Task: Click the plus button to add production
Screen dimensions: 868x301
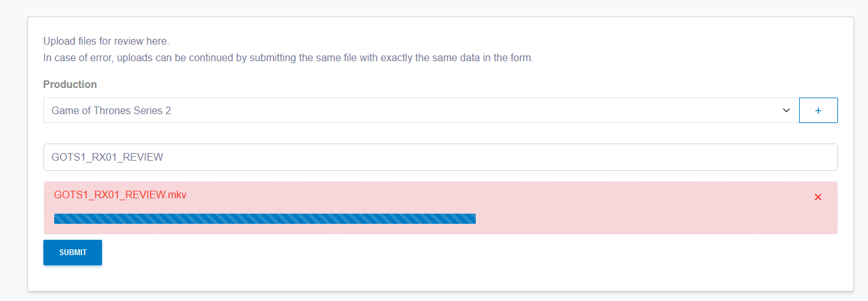Action: 818,110
